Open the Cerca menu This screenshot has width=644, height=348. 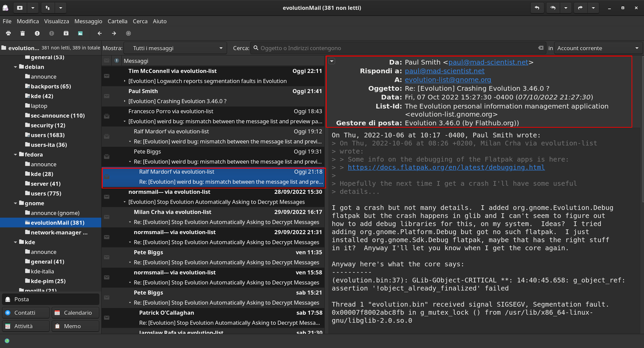point(140,21)
